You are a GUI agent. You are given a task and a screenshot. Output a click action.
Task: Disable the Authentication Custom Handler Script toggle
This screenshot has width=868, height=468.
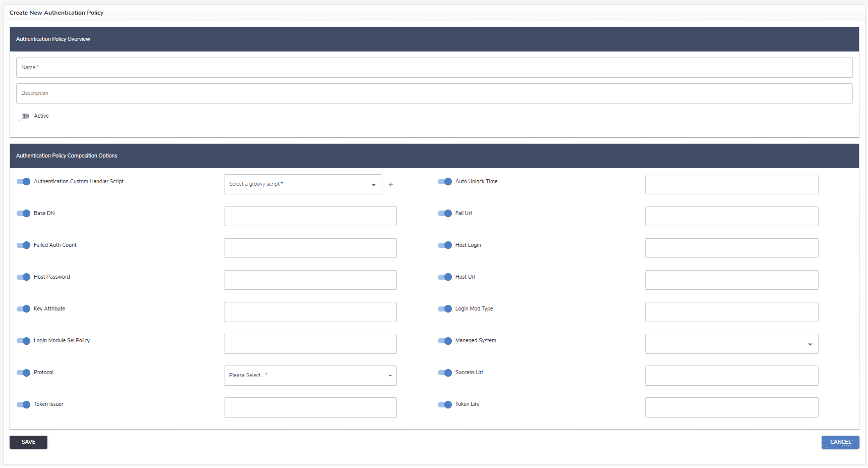pyautogui.click(x=24, y=182)
